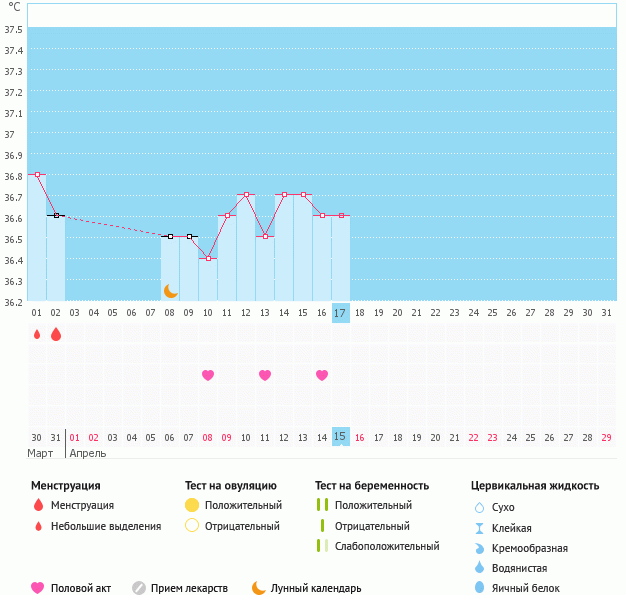Click the Клейкая cervical fluid icon
Screen dimensions: 626x595
(x=479, y=528)
